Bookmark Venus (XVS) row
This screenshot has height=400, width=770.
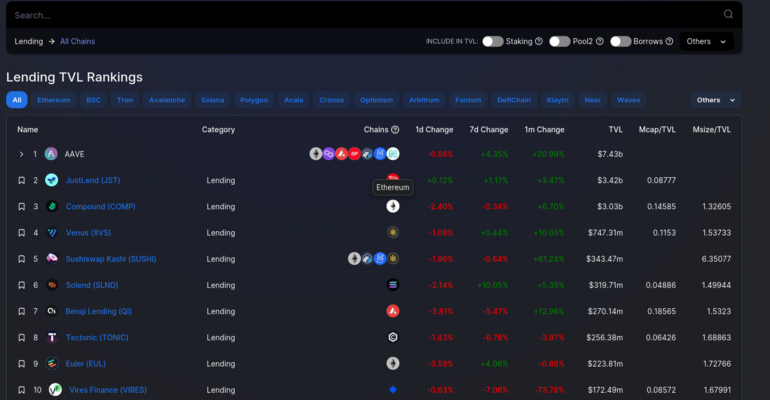22,233
